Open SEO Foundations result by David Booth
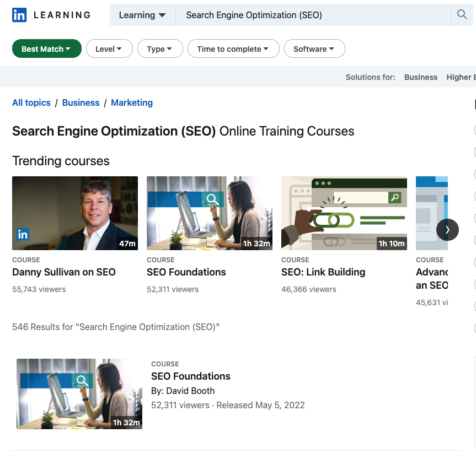 [191, 376]
